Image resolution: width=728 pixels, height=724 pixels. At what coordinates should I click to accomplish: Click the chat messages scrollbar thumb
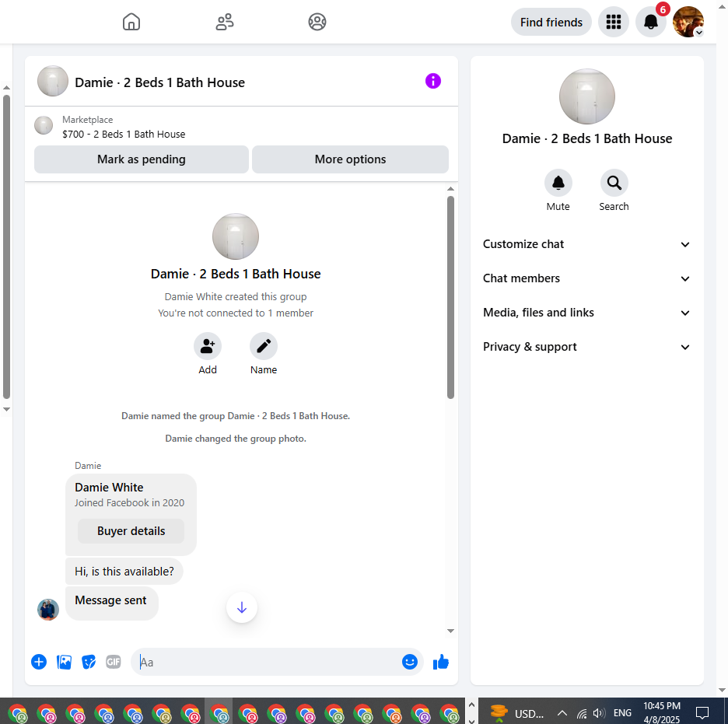pos(450,297)
